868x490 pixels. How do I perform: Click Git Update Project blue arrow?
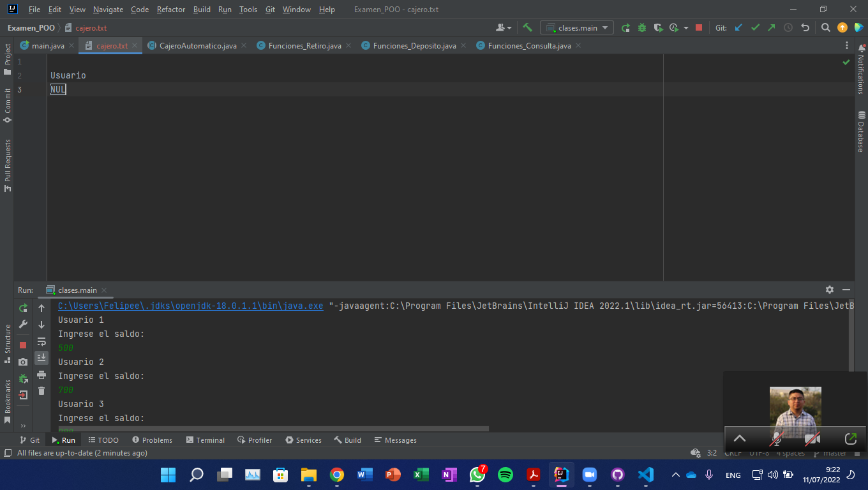coord(738,27)
